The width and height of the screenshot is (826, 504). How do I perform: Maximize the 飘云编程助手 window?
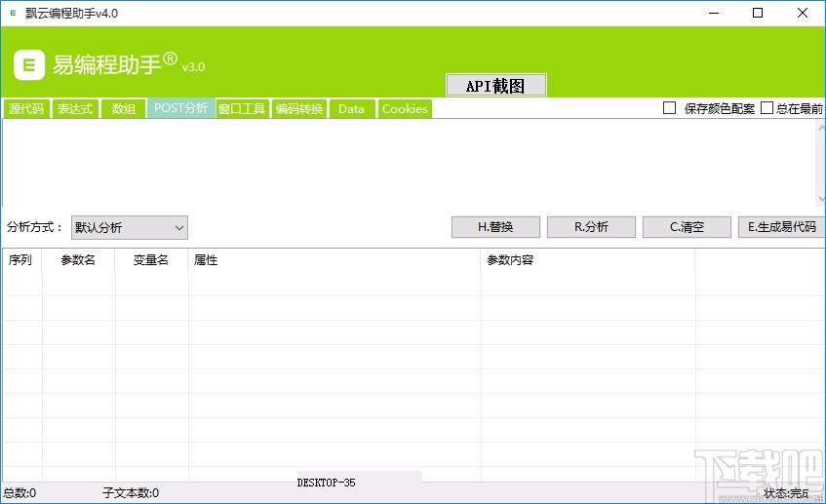[x=758, y=14]
